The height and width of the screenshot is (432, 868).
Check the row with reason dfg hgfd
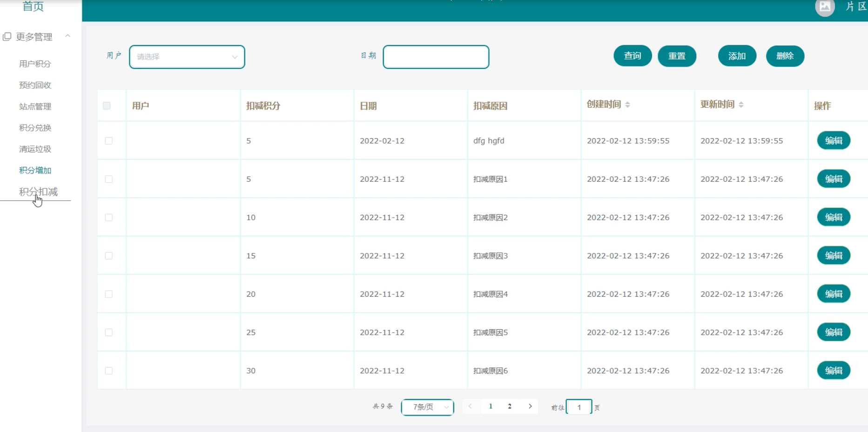point(109,141)
